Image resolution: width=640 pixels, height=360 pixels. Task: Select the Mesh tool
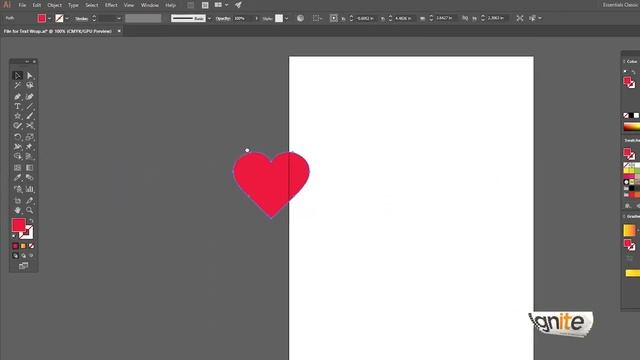(18, 168)
